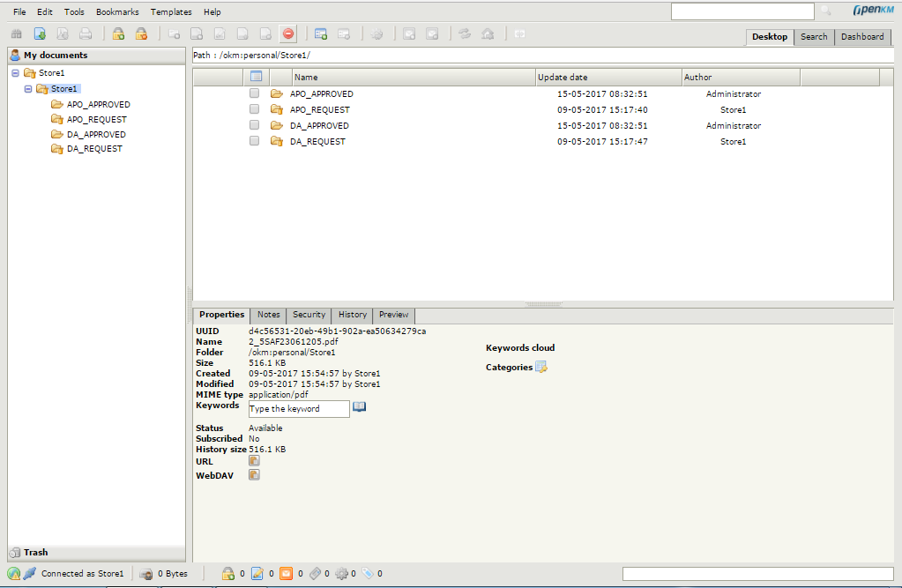Open the Dashboard view
This screenshot has width=902, height=588.
tap(861, 37)
